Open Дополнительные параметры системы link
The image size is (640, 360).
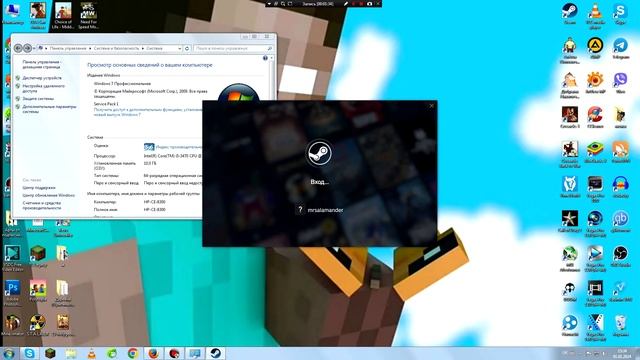click(49, 109)
